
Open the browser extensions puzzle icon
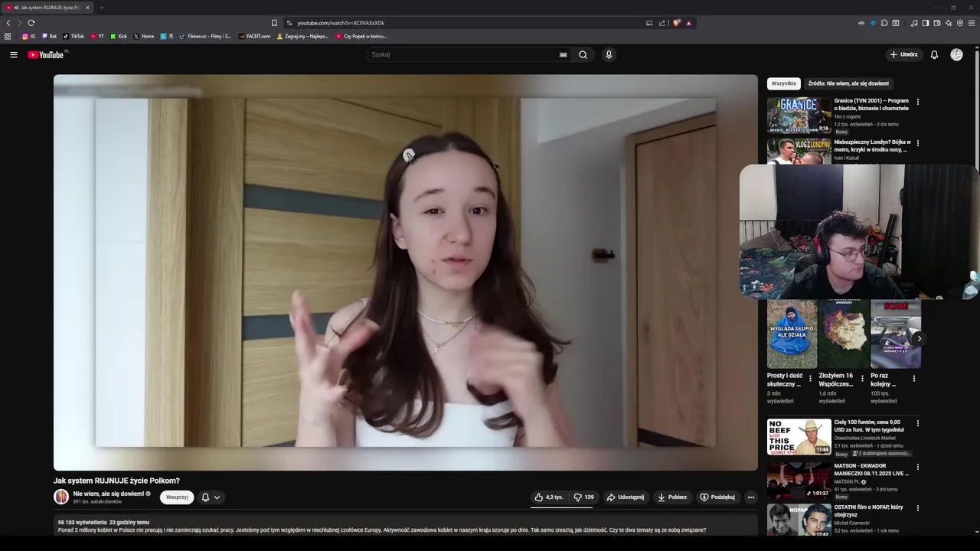click(884, 23)
